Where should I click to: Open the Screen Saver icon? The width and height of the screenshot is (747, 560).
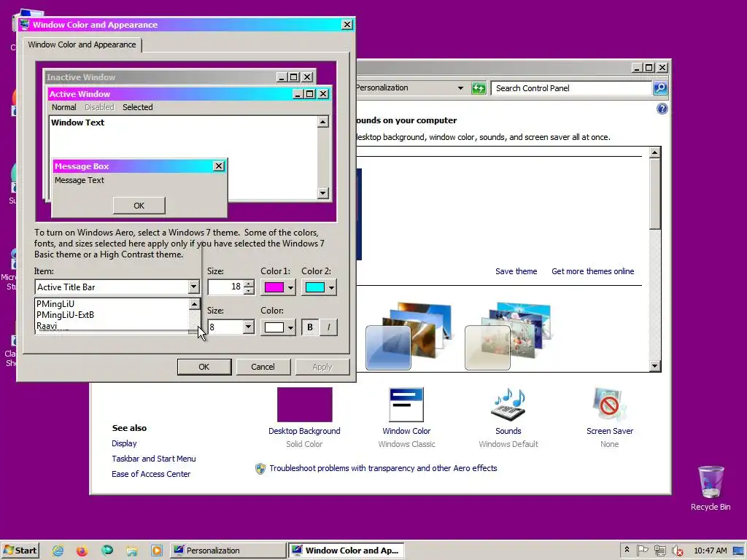609,405
